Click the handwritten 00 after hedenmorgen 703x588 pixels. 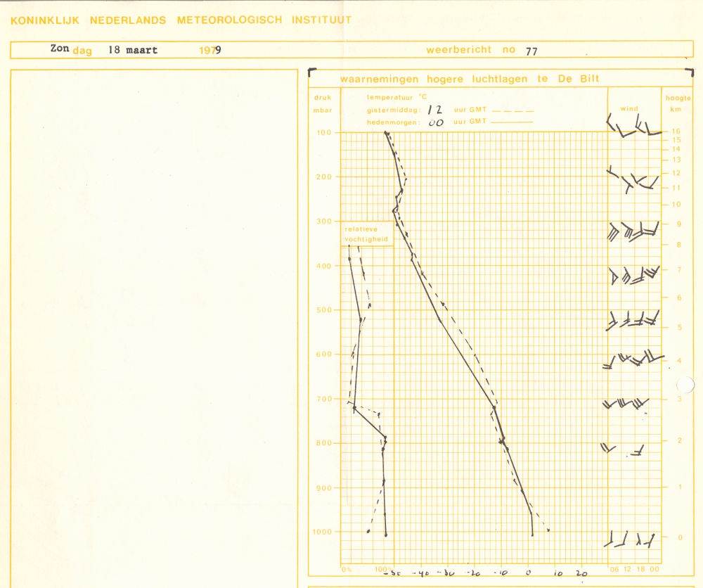coord(436,122)
